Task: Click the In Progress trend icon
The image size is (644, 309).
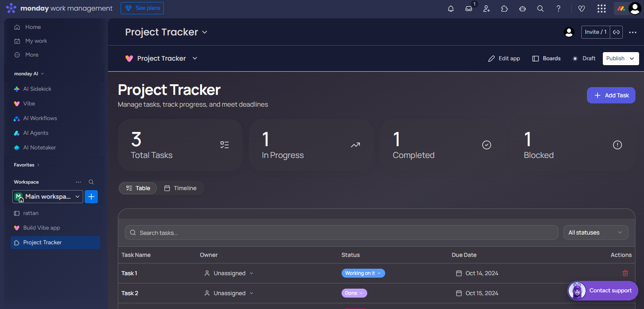Action: (x=355, y=145)
